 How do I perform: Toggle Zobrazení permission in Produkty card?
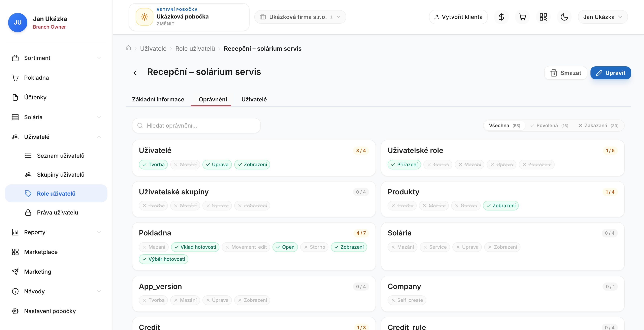(501, 205)
